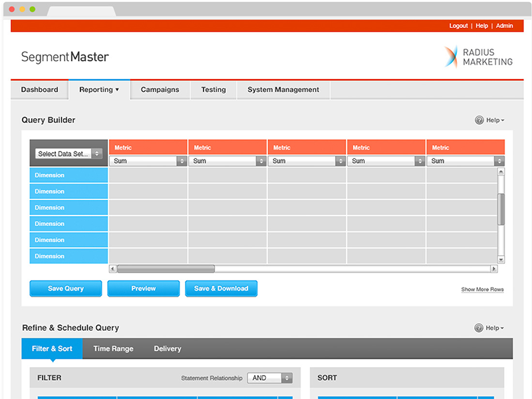Click the horizontal scrollbar thumb in query grid
Screen dimensions: 532x399
[x=166, y=269]
